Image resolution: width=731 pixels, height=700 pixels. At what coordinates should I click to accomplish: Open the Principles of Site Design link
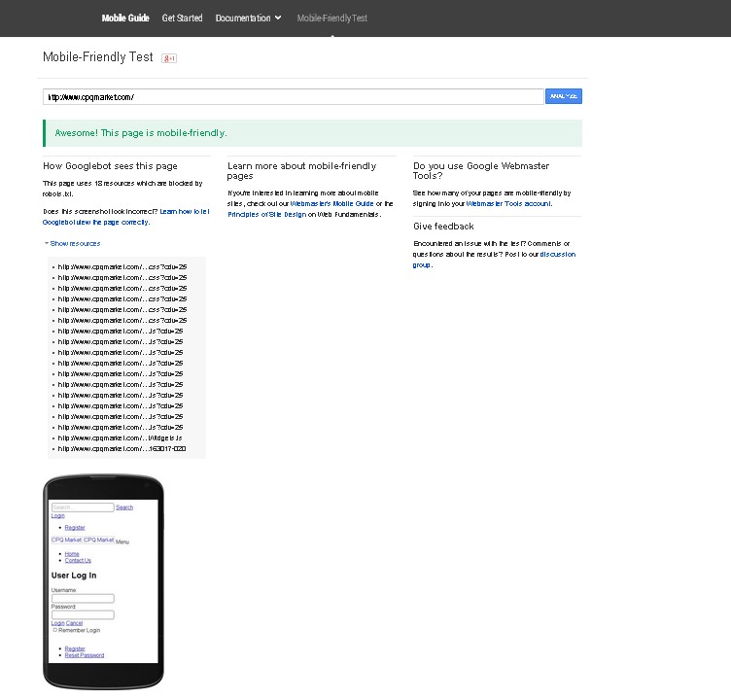click(x=266, y=215)
